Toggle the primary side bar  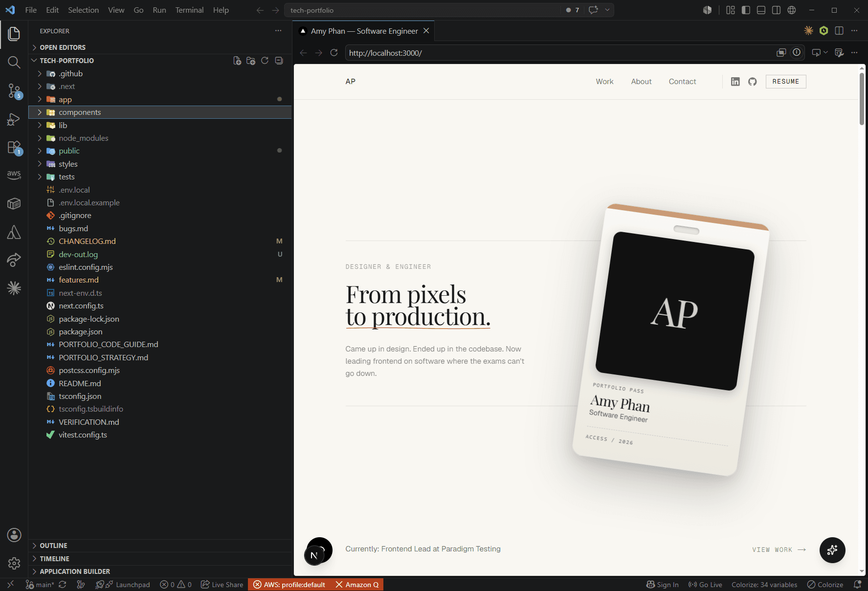(x=746, y=10)
